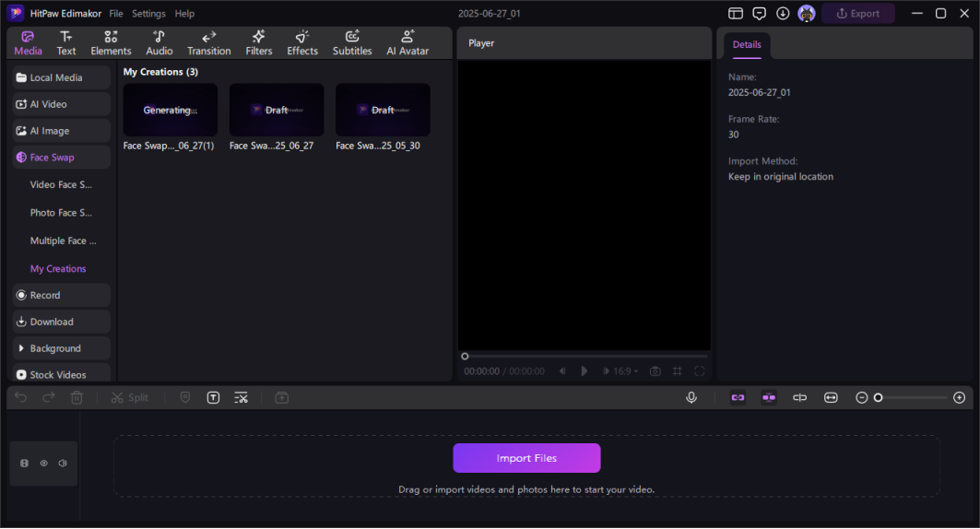Click the microphone voiceover icon

tap(691, 398)
